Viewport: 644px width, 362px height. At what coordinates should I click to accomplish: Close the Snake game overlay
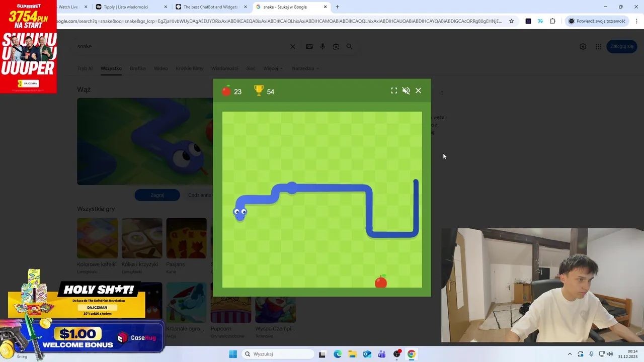click(x=418, y=90)
